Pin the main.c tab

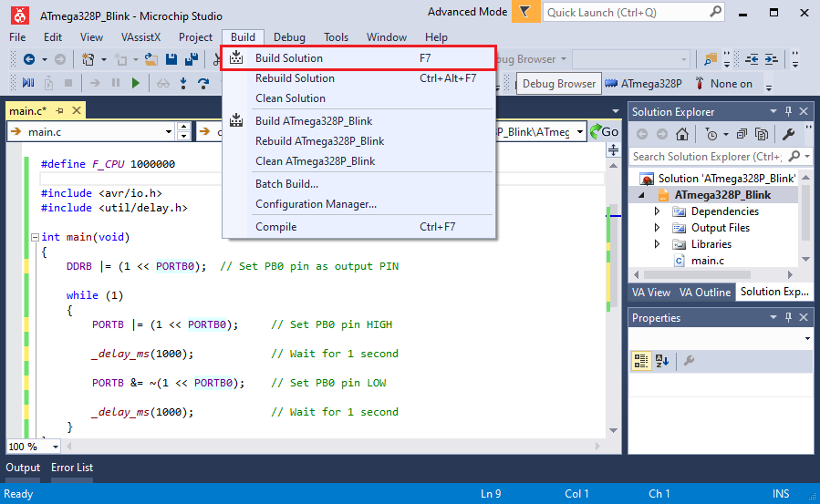point(59,110)
